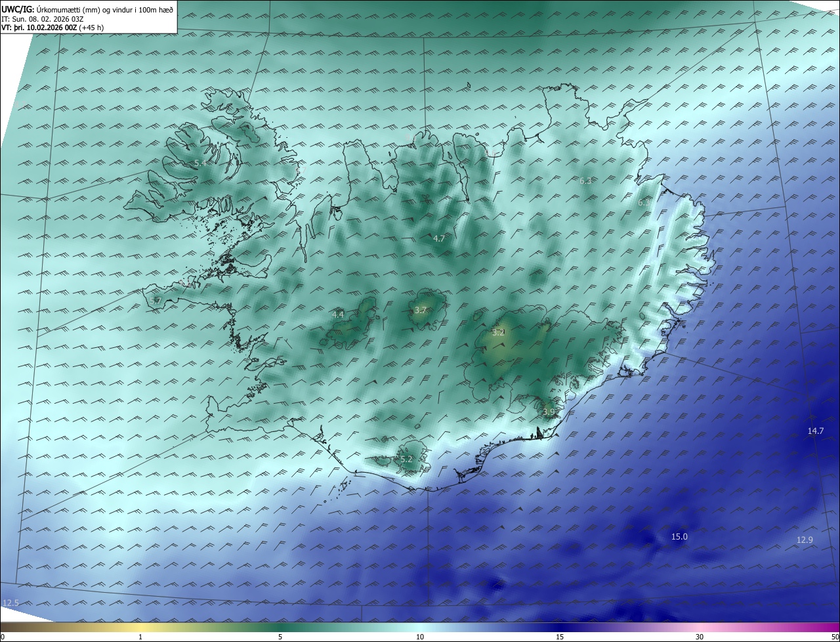Click the 12.5 value in the southwest corner
The width and height of the screenshot is (840, 642).
(11, 603)
